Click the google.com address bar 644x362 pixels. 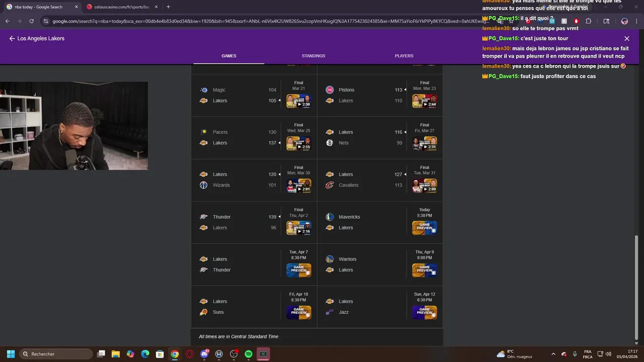[267, 21]
